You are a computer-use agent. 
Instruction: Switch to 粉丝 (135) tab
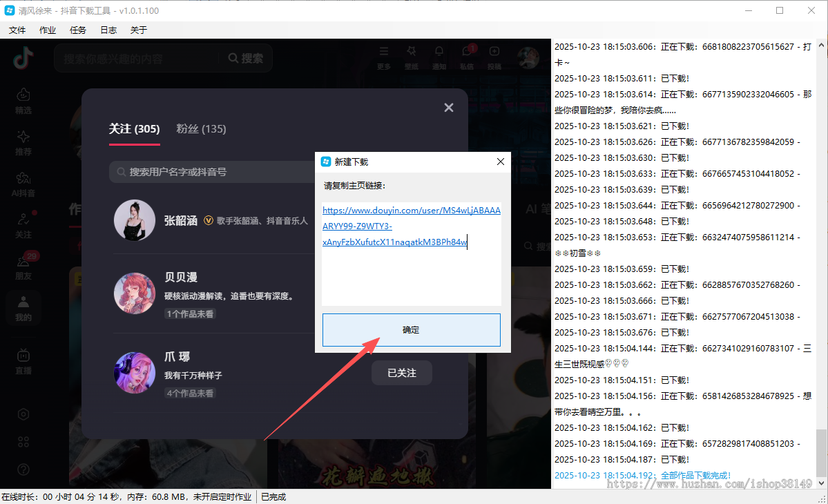[201, 129]
